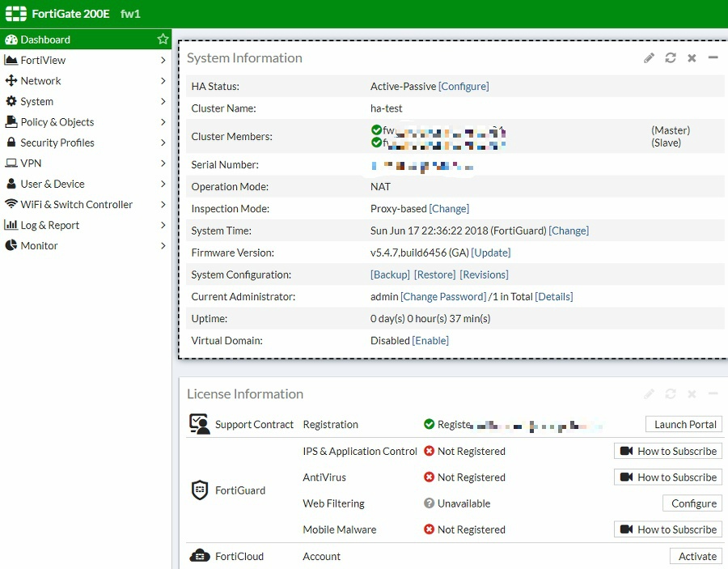
Task: Open the Log & Report menu item
Action: tap(86, 225)
